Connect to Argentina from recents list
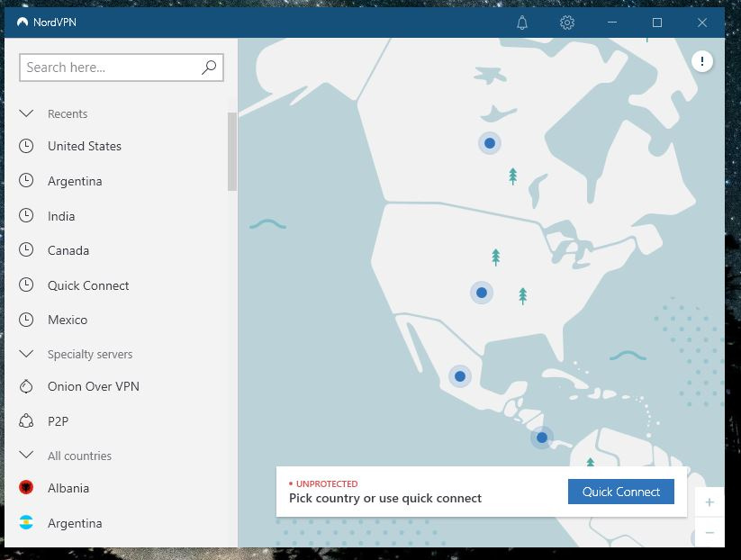This screenshot has width=741, height=560. click(75, 182)
